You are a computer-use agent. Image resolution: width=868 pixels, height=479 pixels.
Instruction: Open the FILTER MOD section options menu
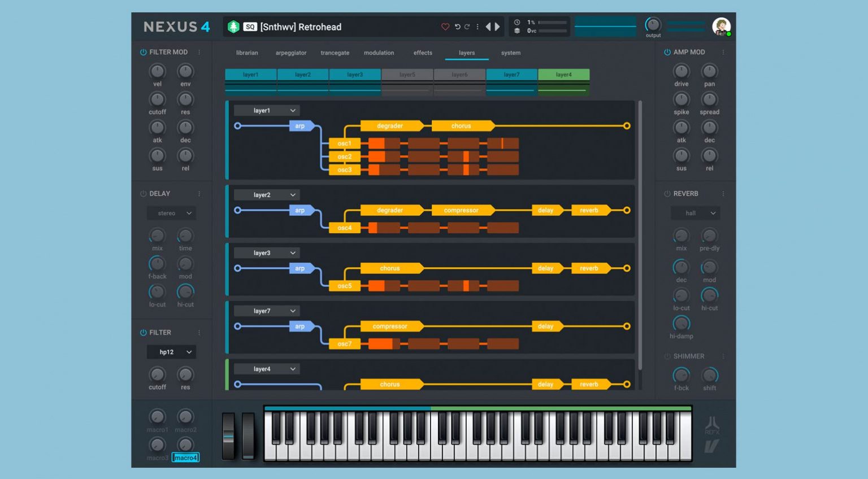pos(199,52)
